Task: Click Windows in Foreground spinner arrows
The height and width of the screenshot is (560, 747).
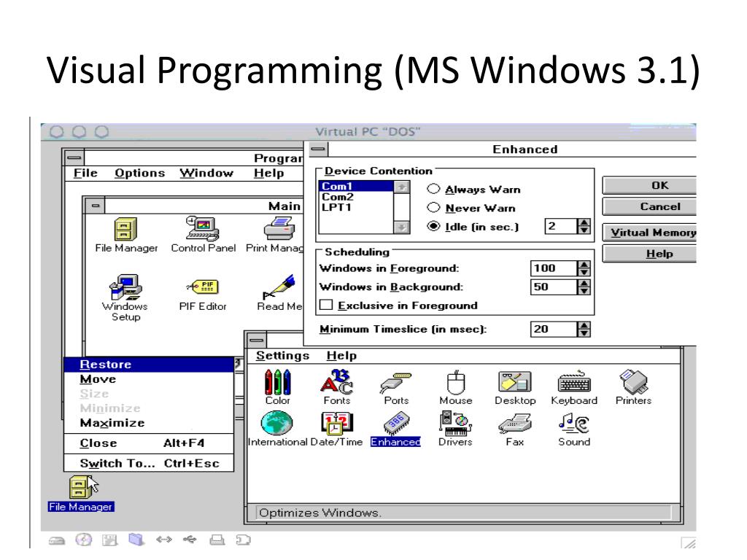Action: coord(584,268)
